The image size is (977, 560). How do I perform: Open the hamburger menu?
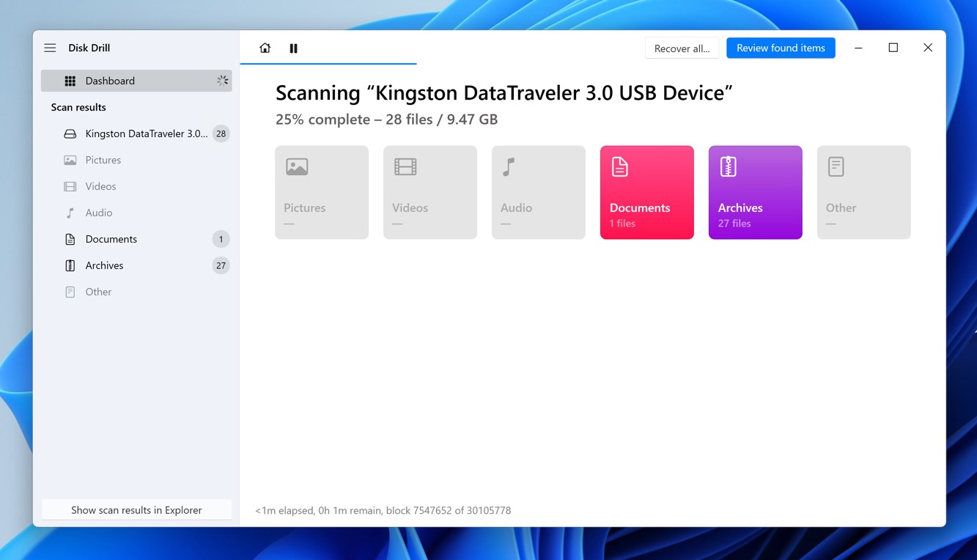point(50,48)
